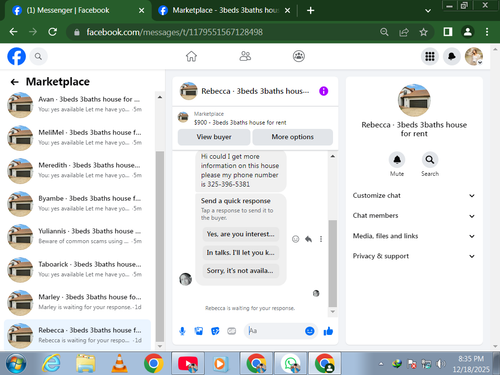Open Chrome three-dot menu
This screenshot has width=500, height=375.
[x=487, y=32]
